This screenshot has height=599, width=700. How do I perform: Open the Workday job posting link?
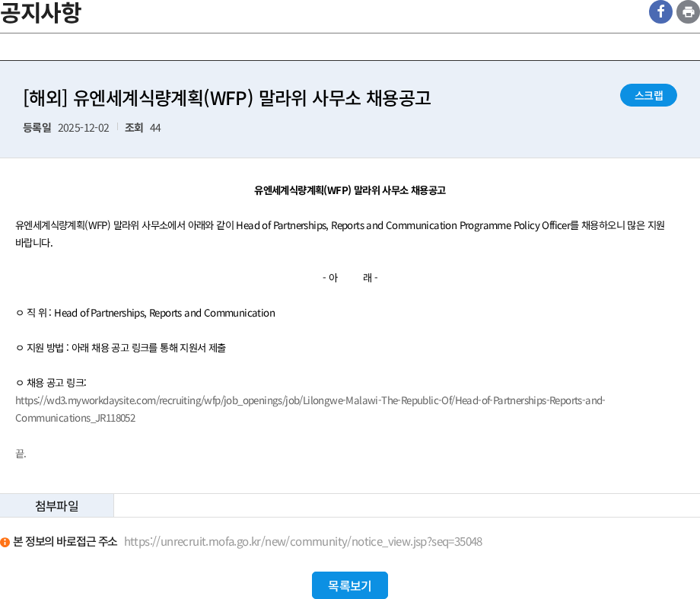coord(310,409)
